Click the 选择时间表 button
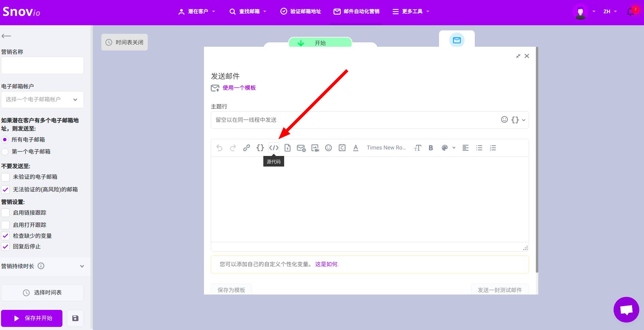644x330 pixels. click(42, 293)
